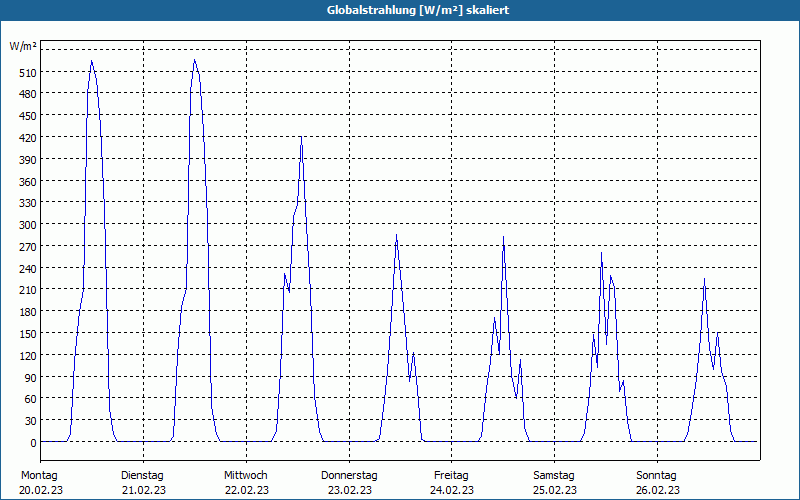Select the 'W/m²' axis unit label
Image resolution: width=800 pixels, height=500 pixels.
coord(23,47)
